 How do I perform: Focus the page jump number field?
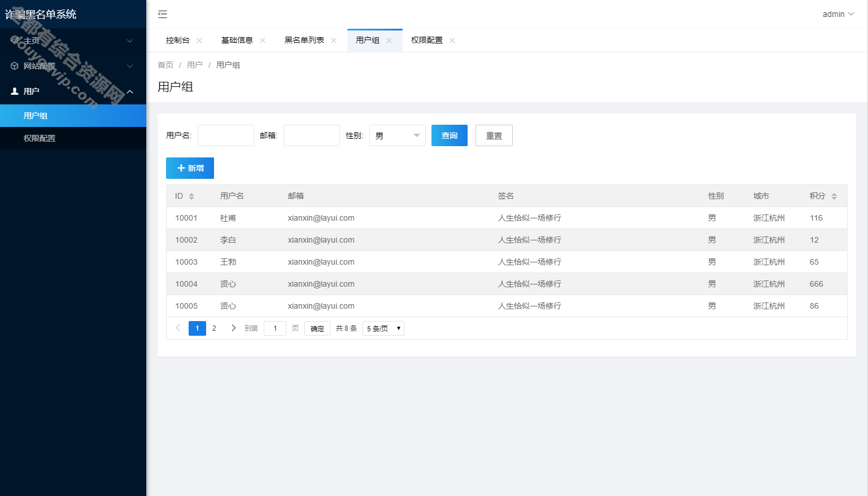(x=275, y=328)
